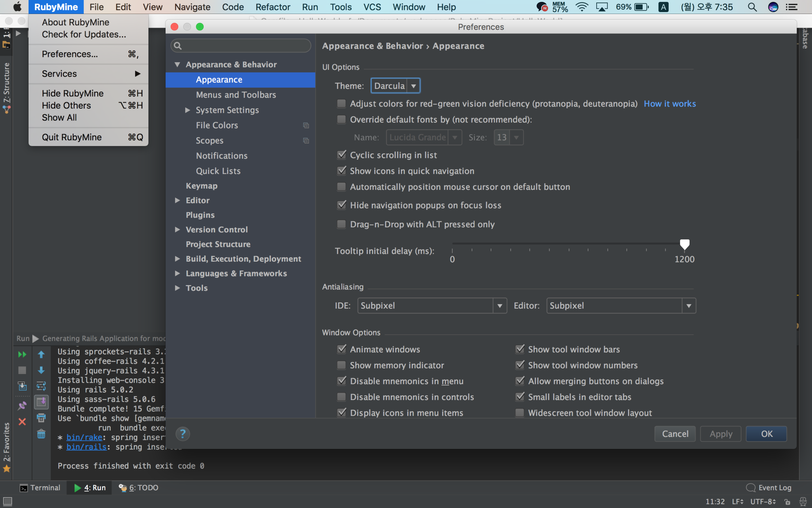The width and height of the screenshot is (812, 508).
Task: Click the green Rerun double-arrow icon
Action: click(22, 354)
